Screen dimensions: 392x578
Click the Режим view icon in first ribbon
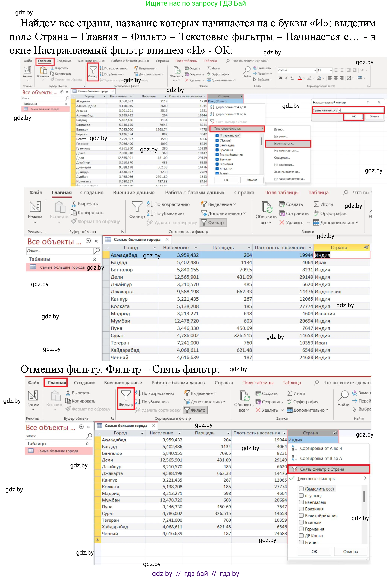pos(27,70)
